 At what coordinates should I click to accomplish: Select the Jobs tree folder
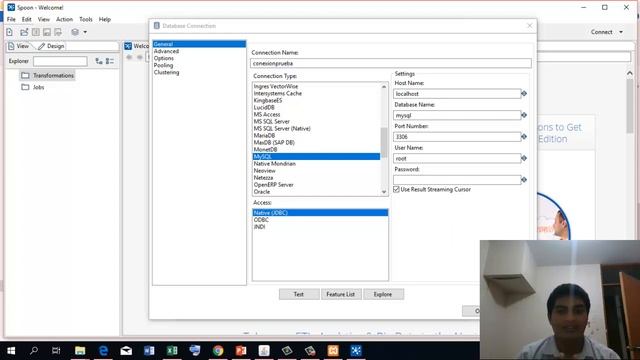pyautogui.click(x=33, y=87)
